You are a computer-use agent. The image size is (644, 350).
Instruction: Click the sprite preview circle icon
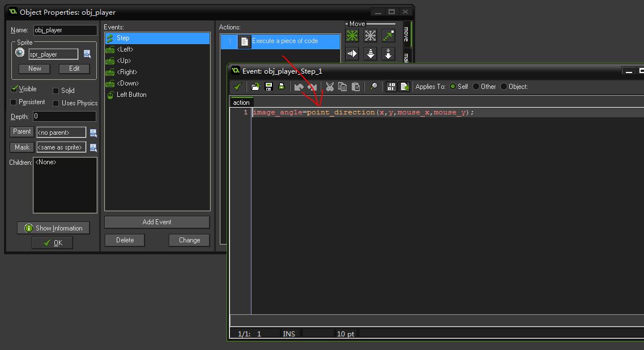(20, 53)
